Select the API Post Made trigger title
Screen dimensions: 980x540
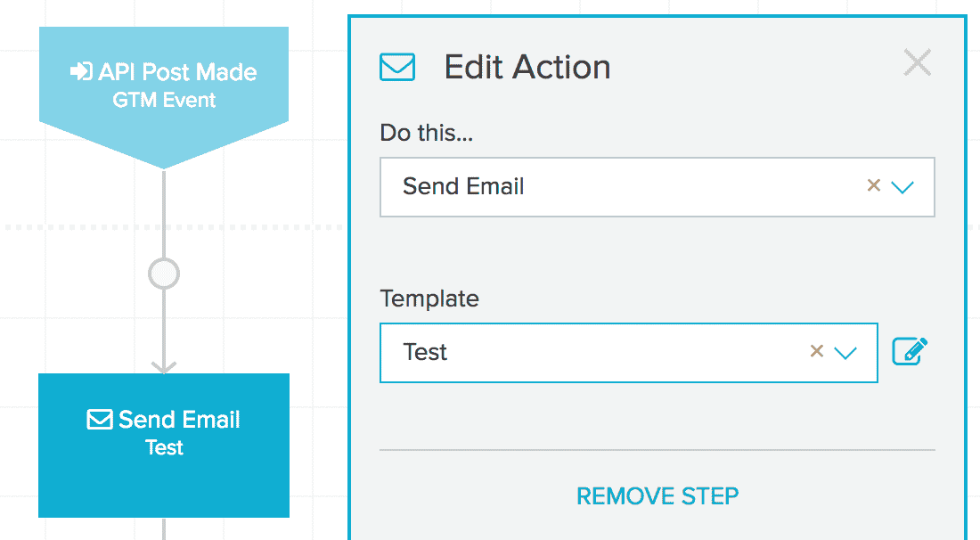(177, 72)
